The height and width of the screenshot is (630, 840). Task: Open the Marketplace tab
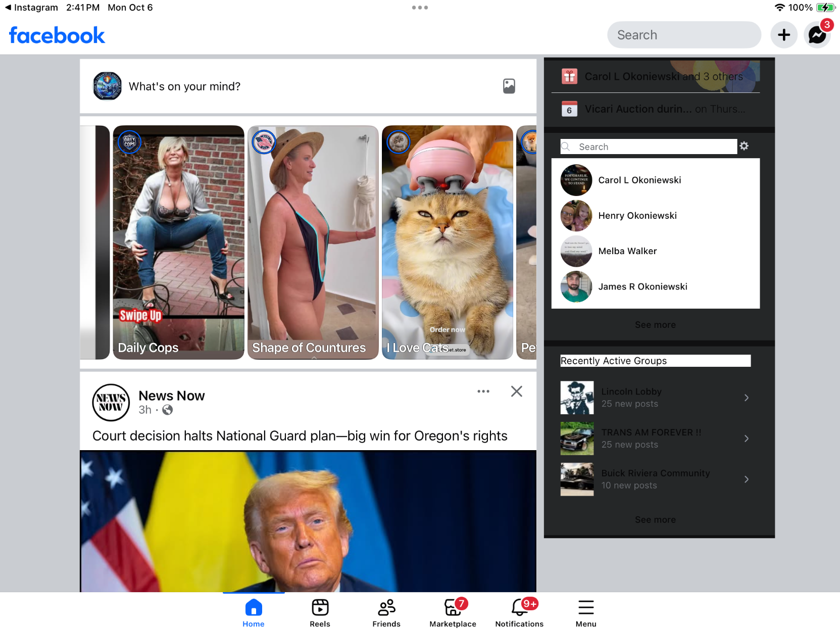click(453, 612)
